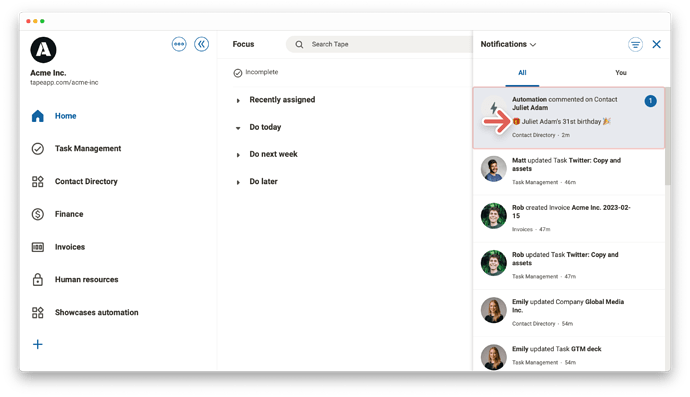This screenshot has height=397, width=690.
Task: Click the notifications panel scrollbar
Action: pos(668,136)
